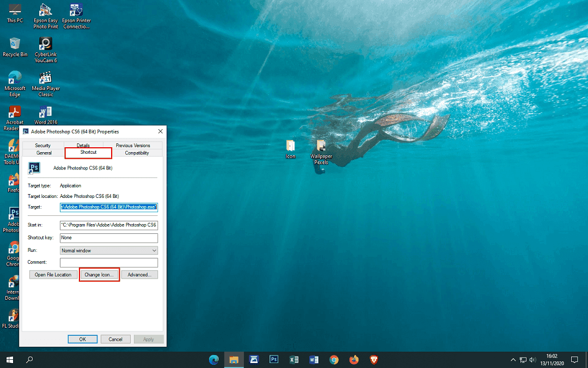
Task: Switch to the Previous Versions tab
Action: coord(133,146)
